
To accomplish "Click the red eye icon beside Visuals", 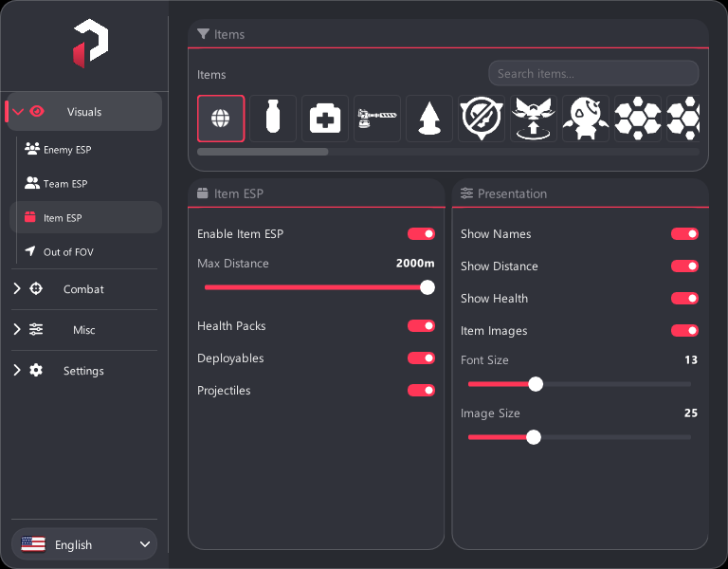I will click(37, 112).
